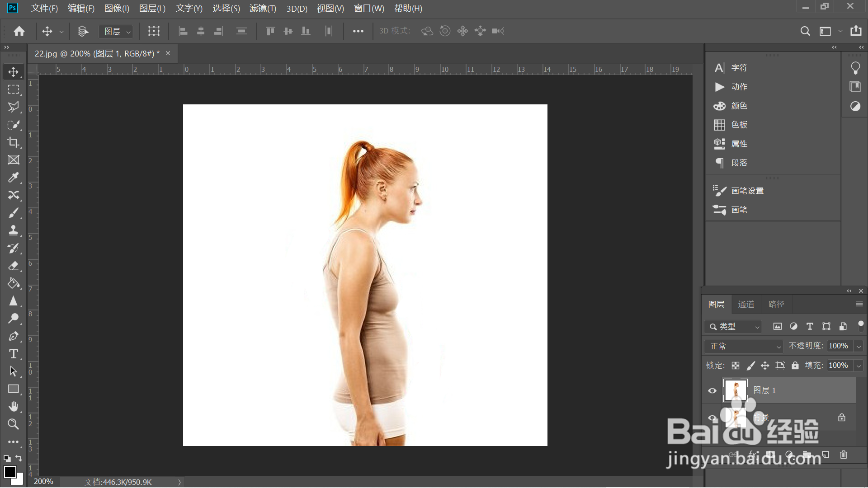
Task: Open the 类型 layer filter dropdown
Action: pyautogui.click(x=733, y=327)
